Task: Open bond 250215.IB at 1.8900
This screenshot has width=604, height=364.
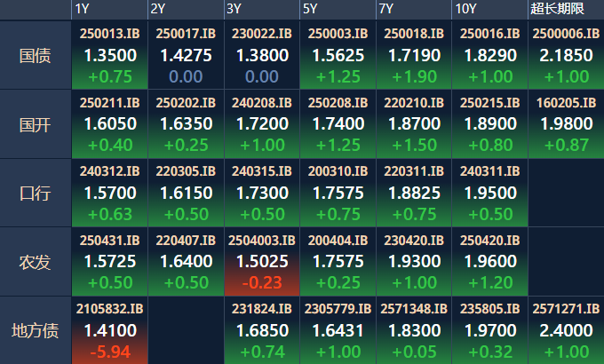Action: pos(489,123)
